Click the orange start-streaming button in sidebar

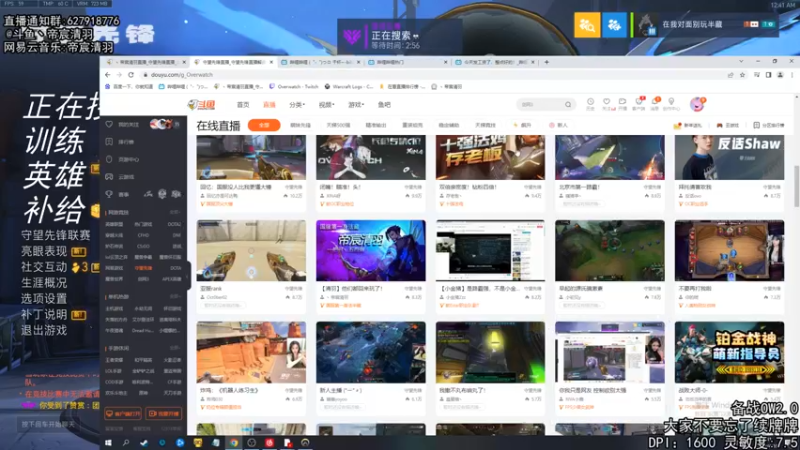point(163,413)
